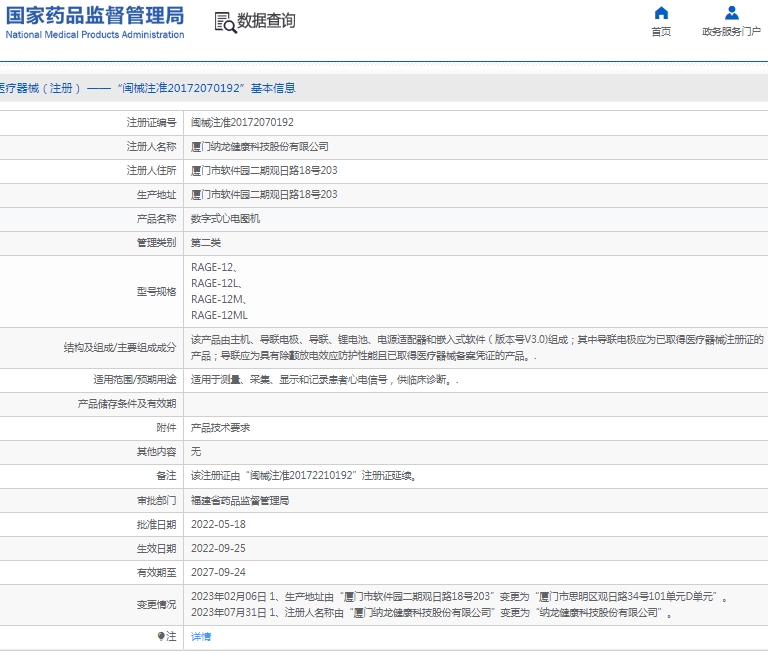The height and width of the screenshot is (654, 768).
Task: Click National Medical Products Administration text
Action: (x=95, y=35)
